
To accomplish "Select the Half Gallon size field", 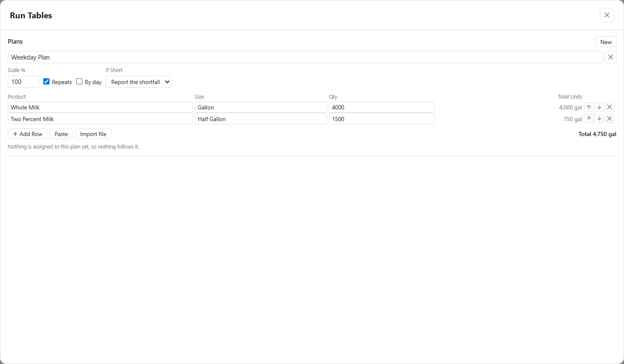I will [x=260, y=119].
